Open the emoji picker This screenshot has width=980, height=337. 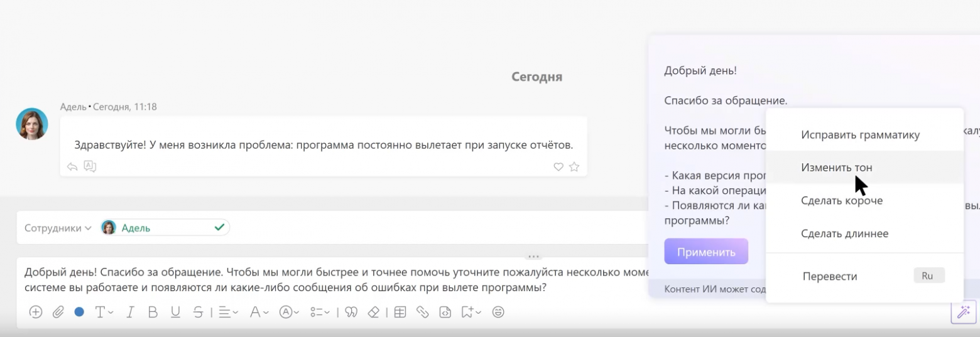click(x=498, y=312)
